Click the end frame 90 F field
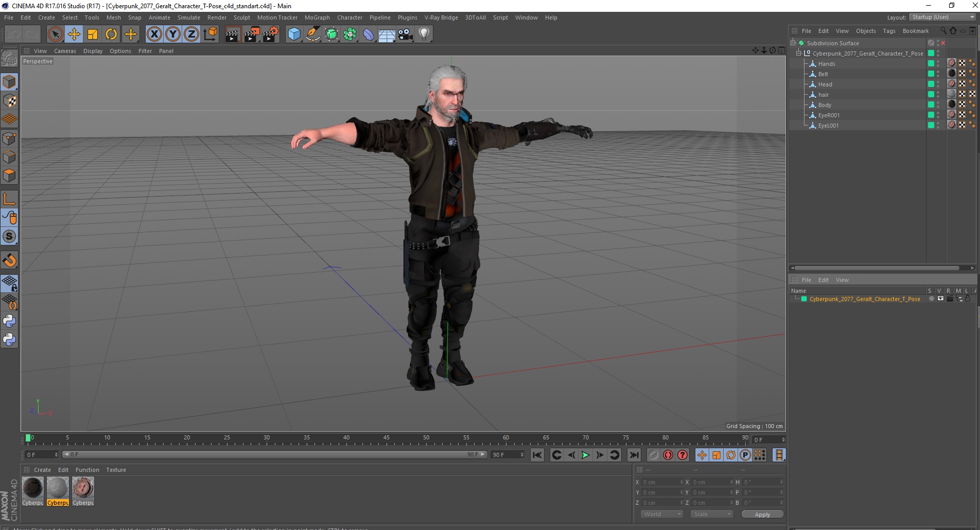This screenshot has height=530, width=980. click(x=507, y=454)
